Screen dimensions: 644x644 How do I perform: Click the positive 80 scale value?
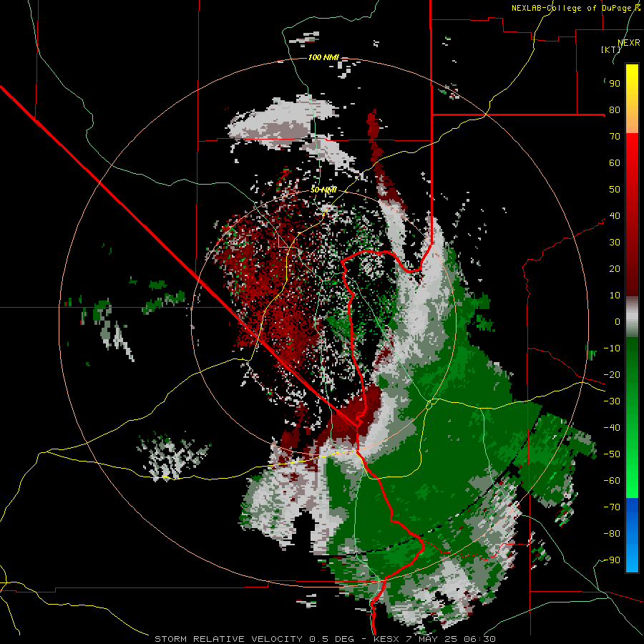click(615, 110)
